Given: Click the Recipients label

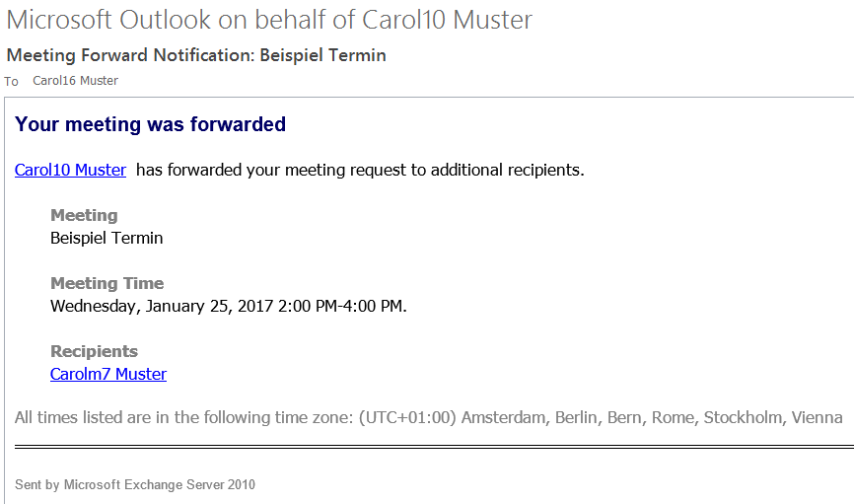Looking at the screenshot, I should [x=95, y=351].
